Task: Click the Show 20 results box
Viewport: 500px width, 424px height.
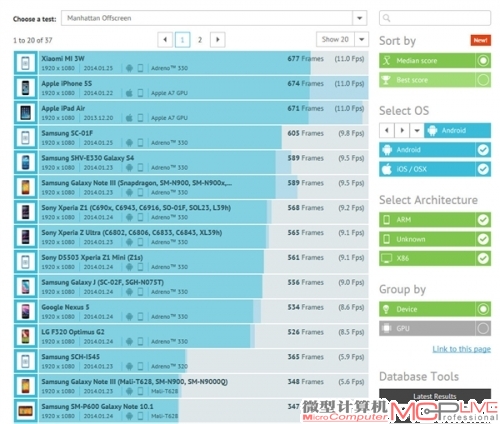Action: (x=336, y=39)
